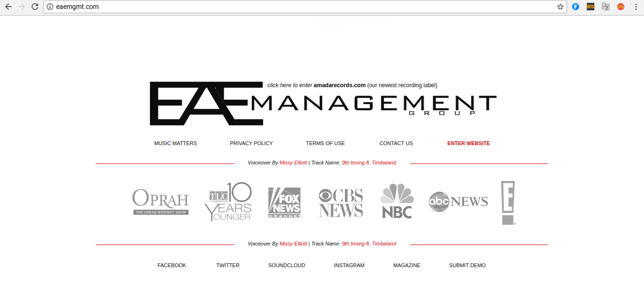Viewport: 644px width, 286px height.
Task: Open the Chrome three-dot menu
Action: coord(636,7)
